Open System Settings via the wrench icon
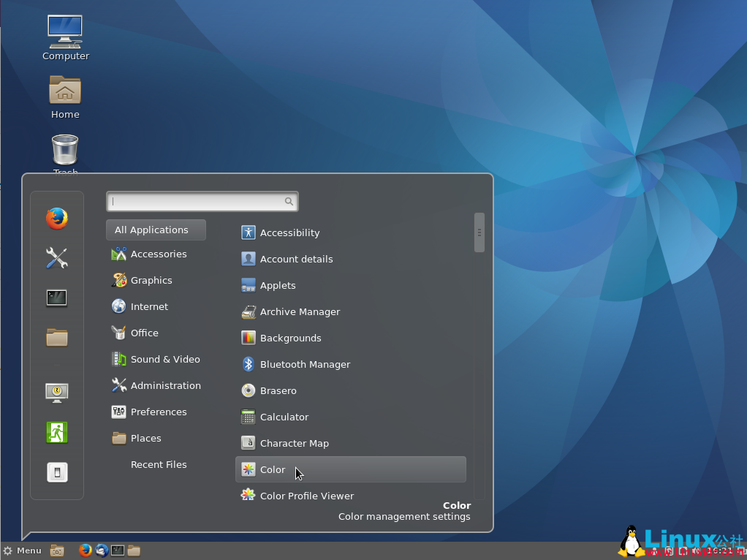The height and width of the screenshot is (560, 747). [57, 257]
